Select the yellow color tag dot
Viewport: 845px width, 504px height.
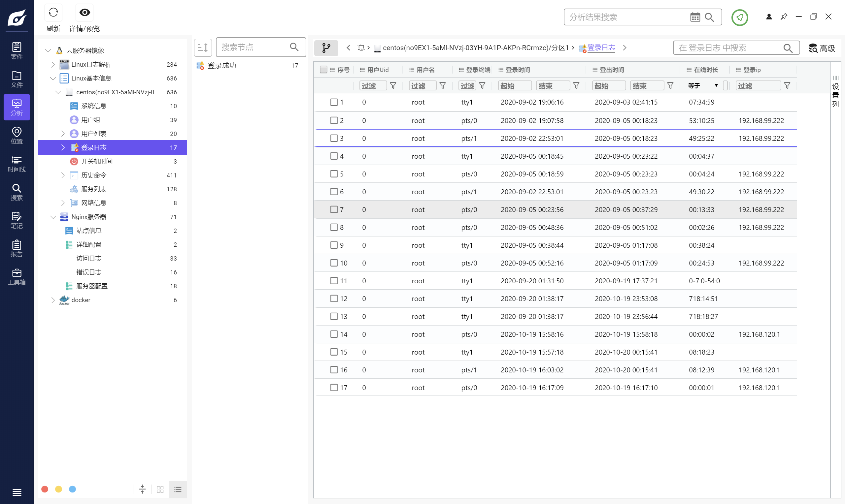point(59,489)
